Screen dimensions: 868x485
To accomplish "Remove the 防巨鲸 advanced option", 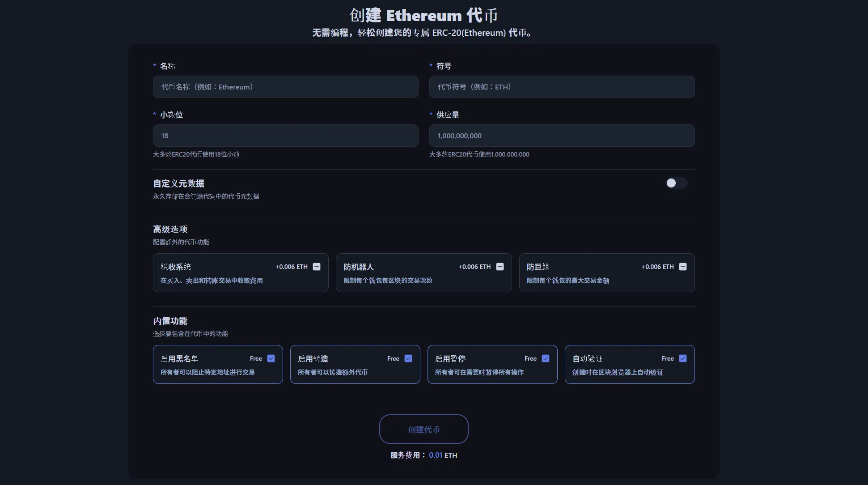I will [683, 266].
